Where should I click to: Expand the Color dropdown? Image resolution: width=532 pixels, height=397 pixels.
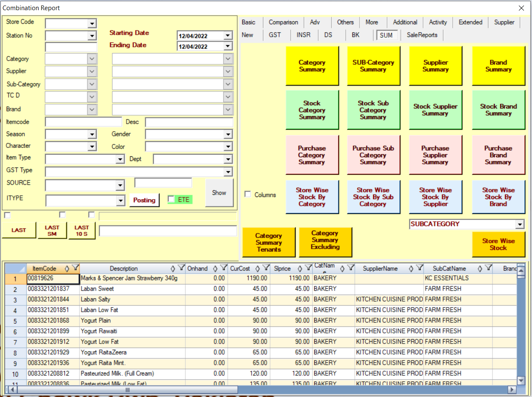228,147
